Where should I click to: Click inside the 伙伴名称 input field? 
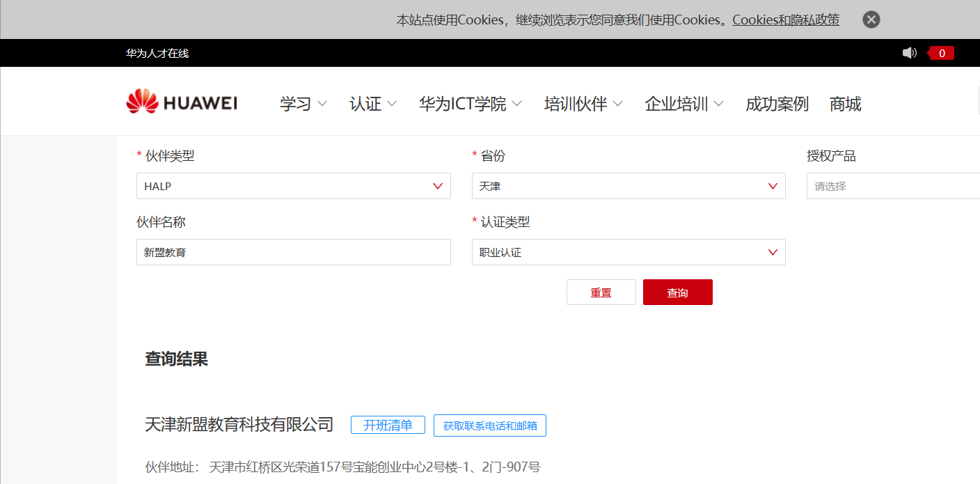pos(293,251)
